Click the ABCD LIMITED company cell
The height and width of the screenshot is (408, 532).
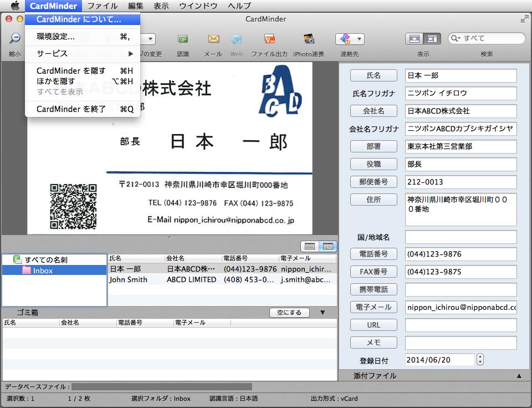click(x=191, y=280)
